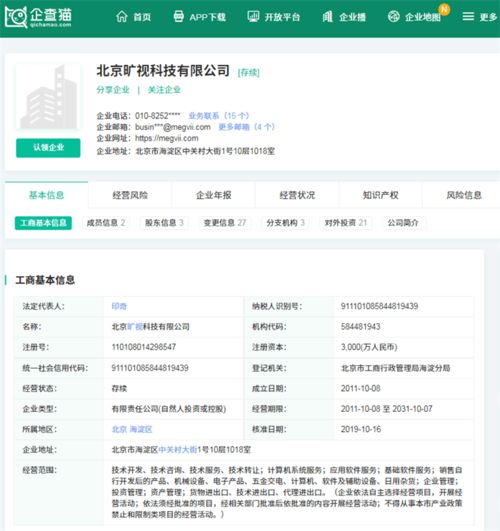500x531 pixels.
Task: Click the 北京 海淀区 region link
Action: [132, 429]
